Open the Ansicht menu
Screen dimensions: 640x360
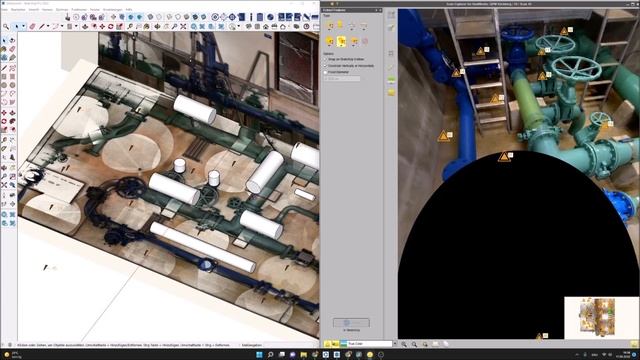click(33, 9)
